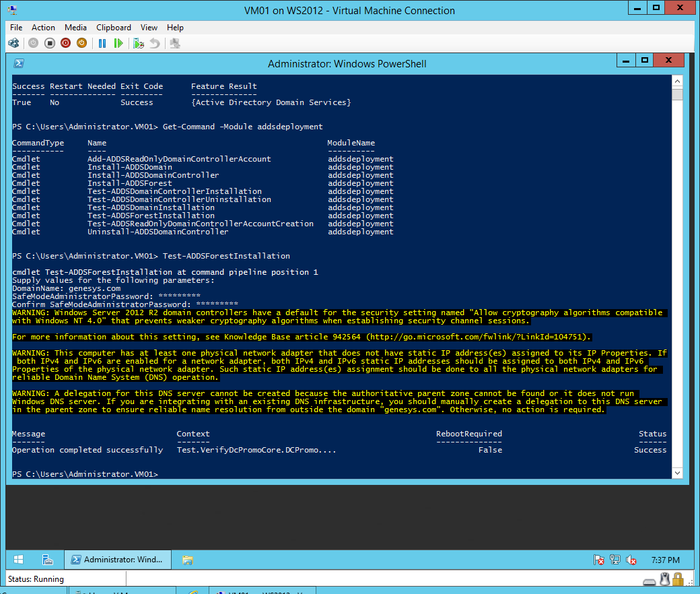
Task: Click the guest Start button
Action: tap(19, 560)
